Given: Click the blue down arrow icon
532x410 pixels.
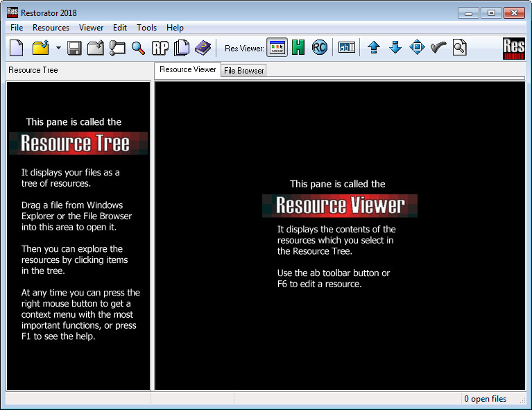Looking at the screenshot, I should tap(395, 47).
